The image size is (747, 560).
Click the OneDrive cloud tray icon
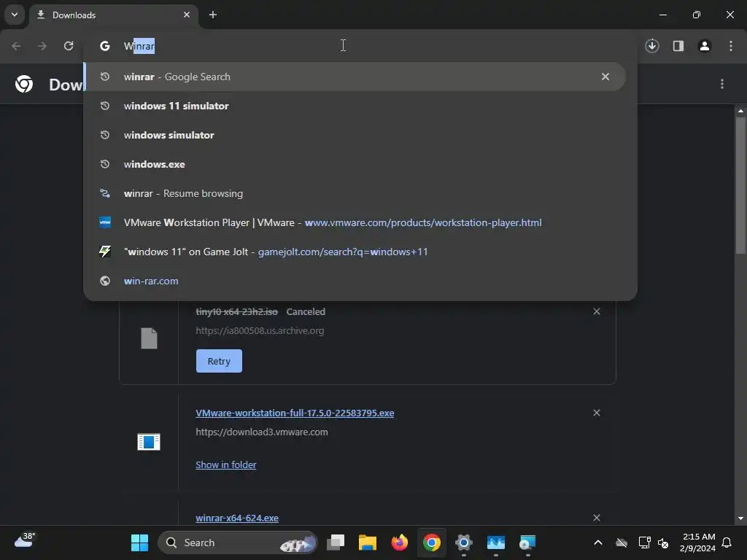point(622,542)
